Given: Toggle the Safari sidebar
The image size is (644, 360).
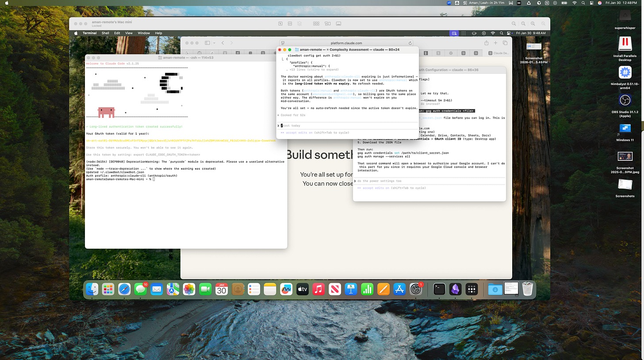Looking at the screenshot, I should point(207,43).
